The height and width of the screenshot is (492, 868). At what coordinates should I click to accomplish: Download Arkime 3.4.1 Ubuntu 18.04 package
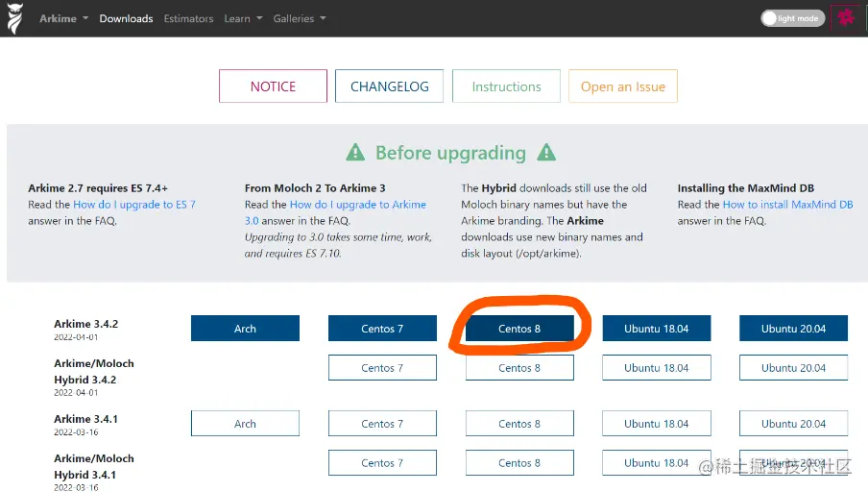[657, 424]
